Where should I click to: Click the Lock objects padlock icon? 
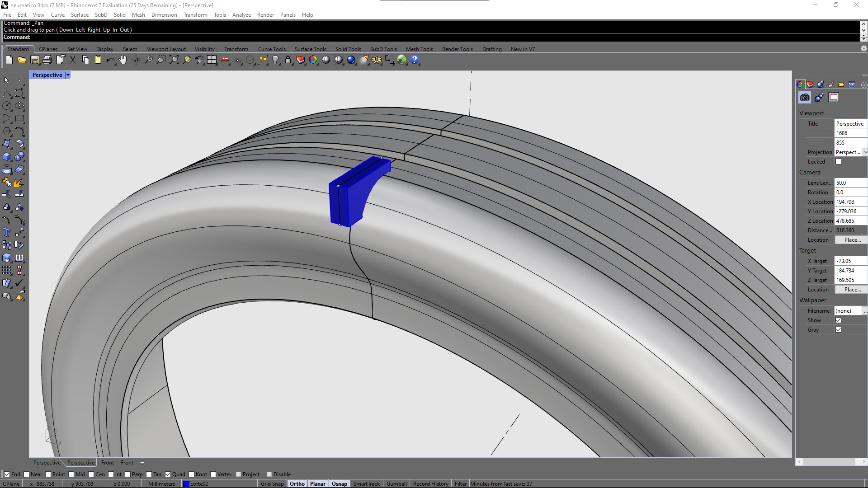[x=288, y=60]
